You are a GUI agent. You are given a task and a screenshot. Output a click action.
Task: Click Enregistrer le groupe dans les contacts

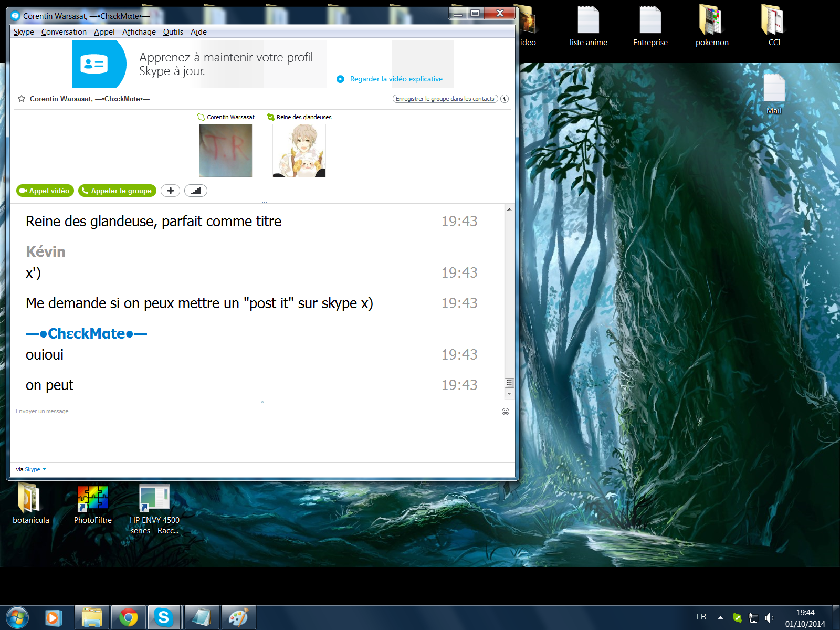pos(445,99)
